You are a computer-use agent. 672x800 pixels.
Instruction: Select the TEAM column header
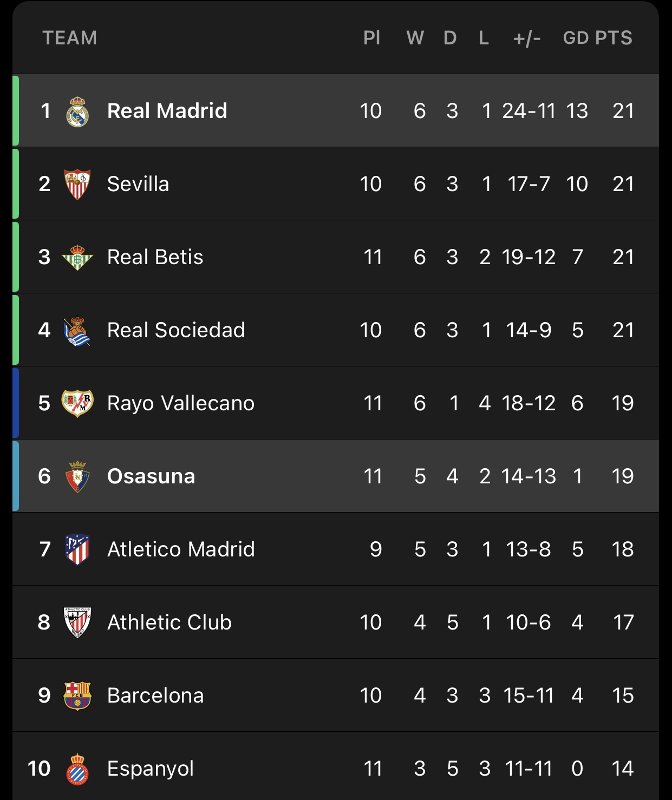pos(70,38)
